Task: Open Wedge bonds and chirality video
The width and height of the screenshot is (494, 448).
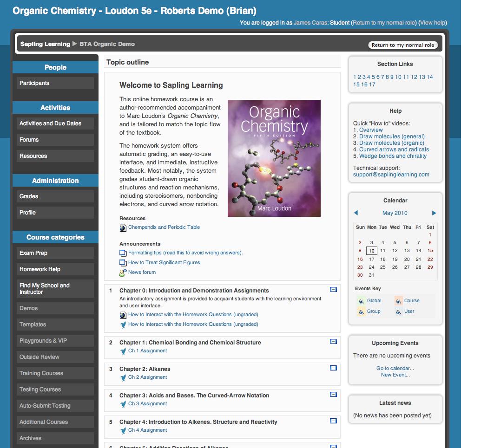Action: click(393, 156)
